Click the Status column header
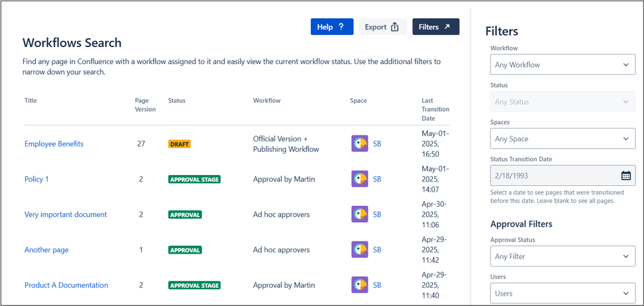644x306 pixels. tap(177, 100)
